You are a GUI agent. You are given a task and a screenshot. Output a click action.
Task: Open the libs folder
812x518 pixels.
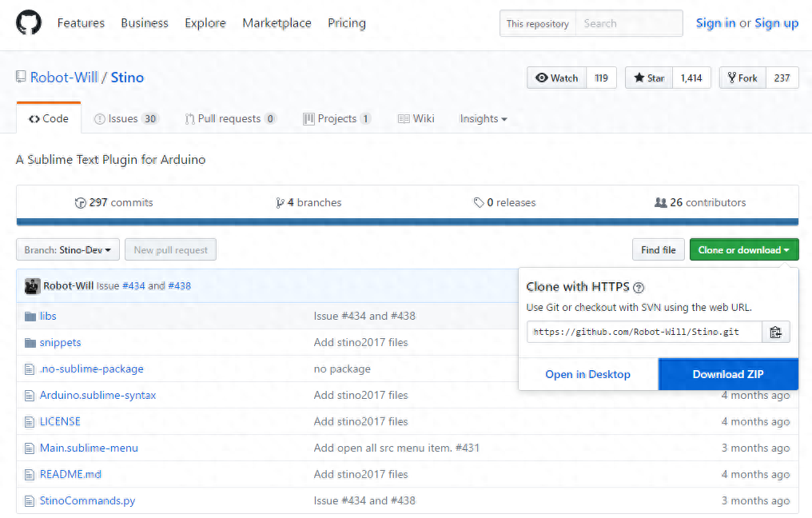48,316
